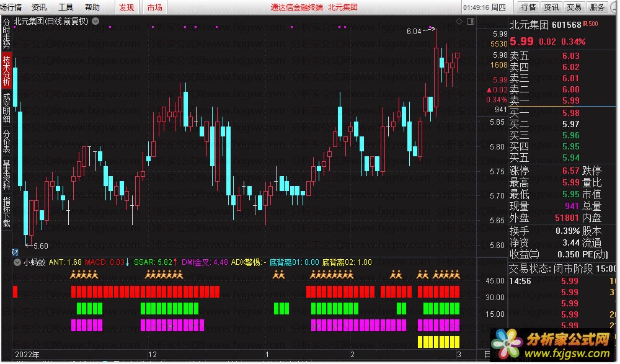The height and width of the screenshot is (364, 620).
Task: Click the 01:49:16 周四 clock display
Action: [484, 7]
